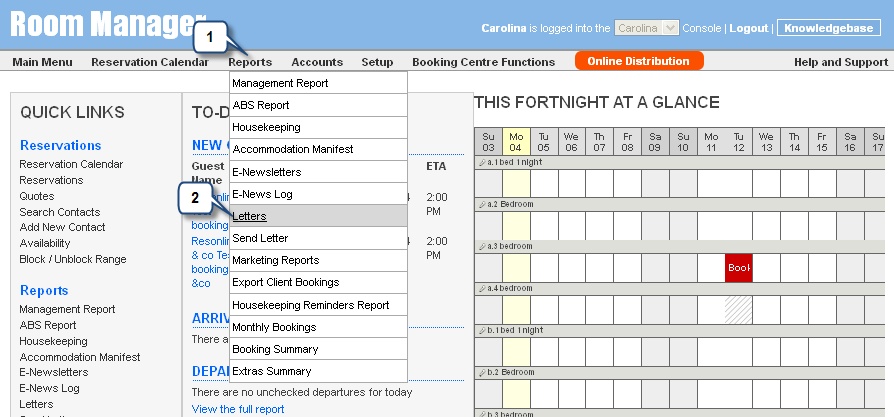Select Accommodation Manifest in Reports dropdown
Image resolution: width=894 pixels, height=417 pixels.
click(x=318, y=149)
